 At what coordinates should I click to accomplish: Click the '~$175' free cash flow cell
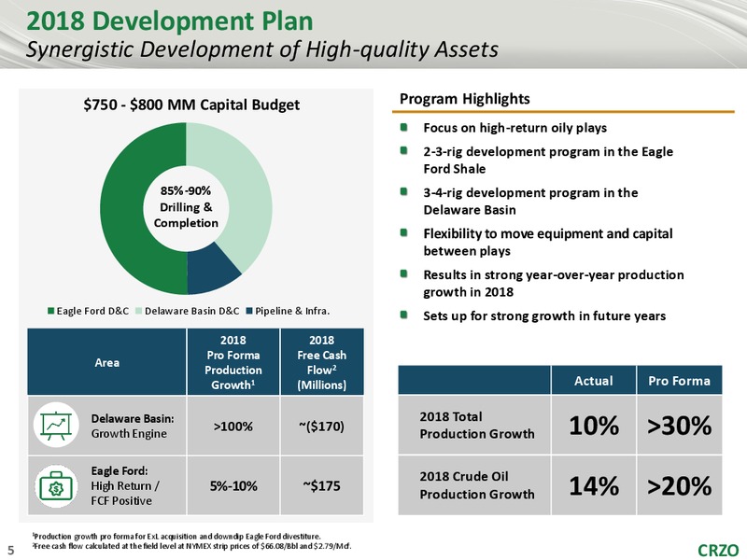click(321, 485)
